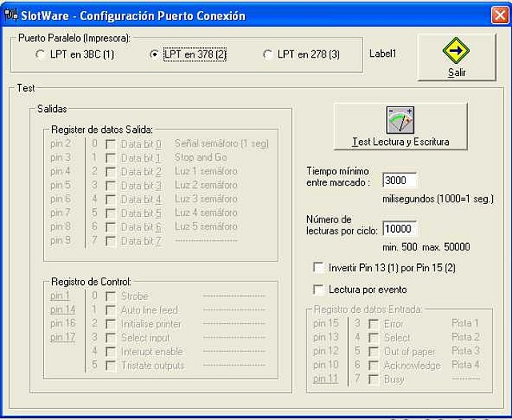
Task: Click Tiempo mínimo entre marcado field 3000
Action: 400,180
